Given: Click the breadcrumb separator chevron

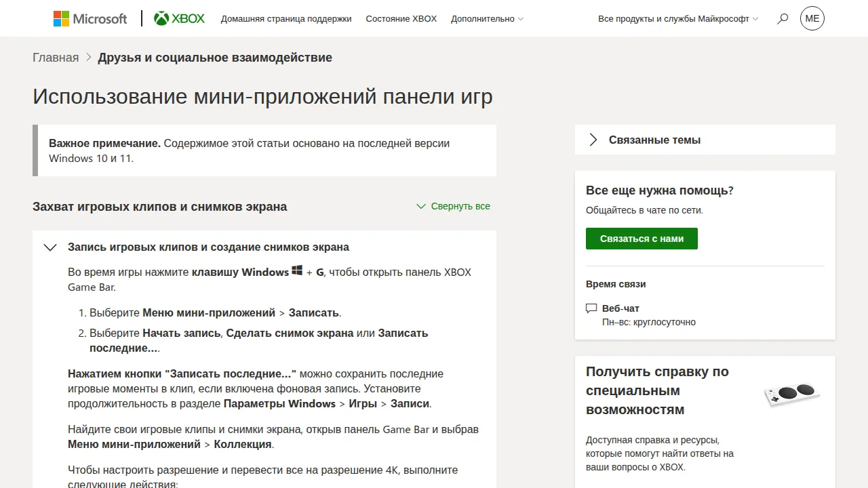Looking at the screenshot, I should (x=88, y=58).
